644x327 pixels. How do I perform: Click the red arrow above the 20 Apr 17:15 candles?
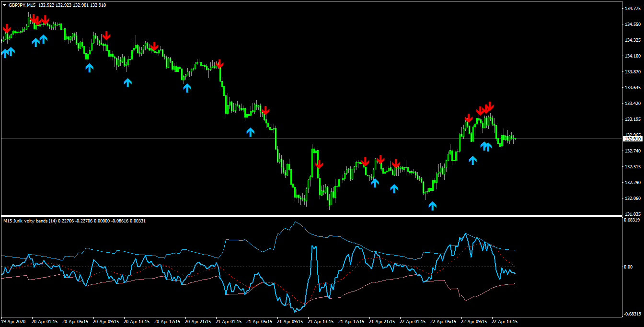[x=154, y=46]
